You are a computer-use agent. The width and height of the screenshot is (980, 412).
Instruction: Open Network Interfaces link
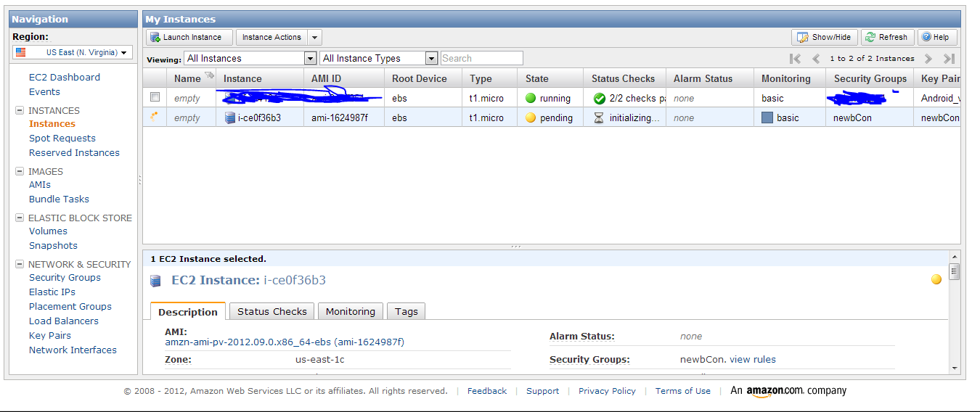73,350
